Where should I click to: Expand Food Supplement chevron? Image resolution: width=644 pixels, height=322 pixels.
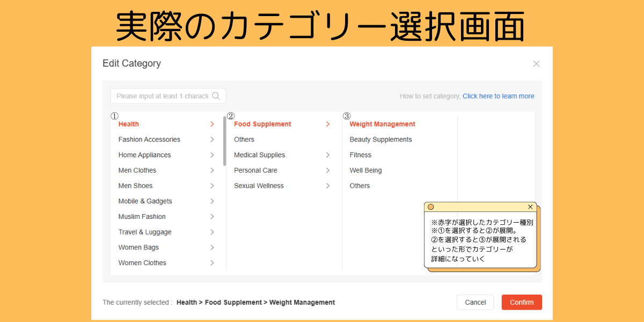pos(327,124)
